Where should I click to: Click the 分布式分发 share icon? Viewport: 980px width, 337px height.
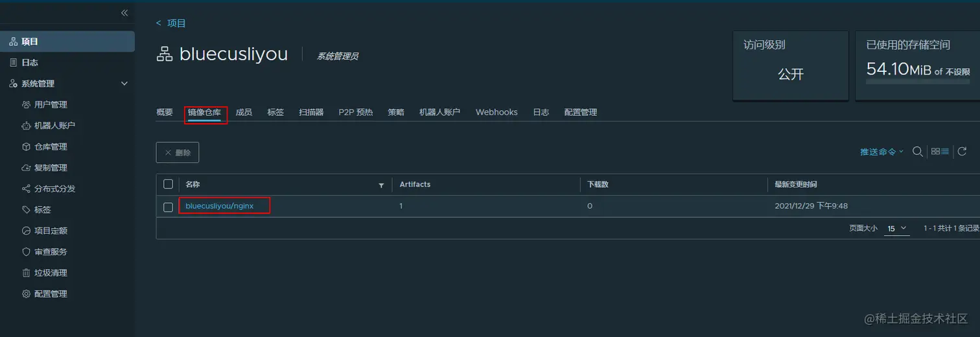coord(26,189)
